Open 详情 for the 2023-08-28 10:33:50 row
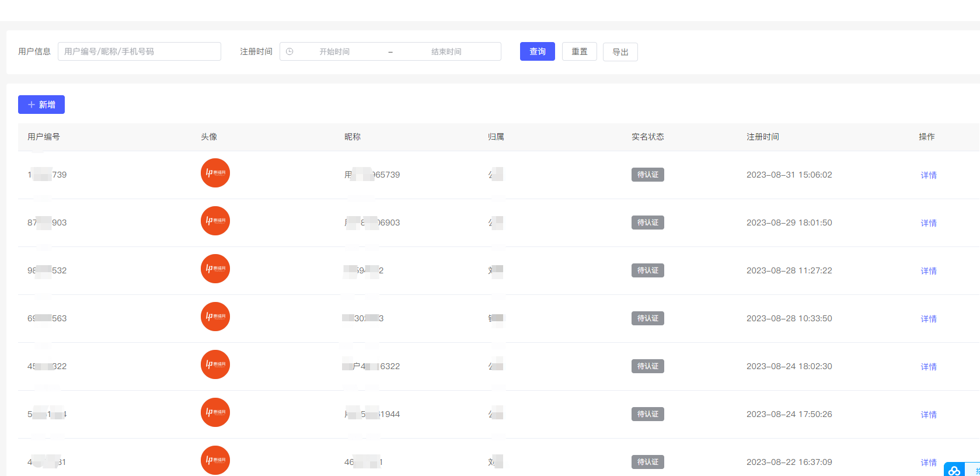Image resolution: width=980 pixels, height=476 pixels. tap(929, 319)
